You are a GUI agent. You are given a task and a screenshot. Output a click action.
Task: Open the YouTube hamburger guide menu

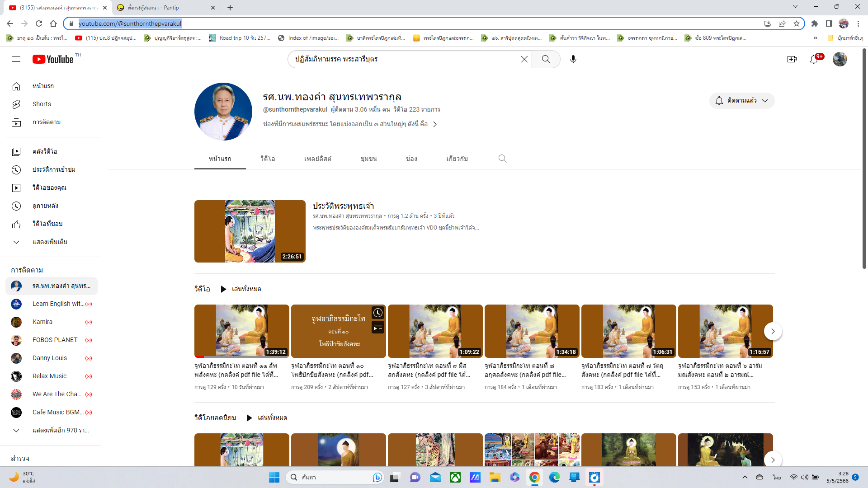point(16,59)
